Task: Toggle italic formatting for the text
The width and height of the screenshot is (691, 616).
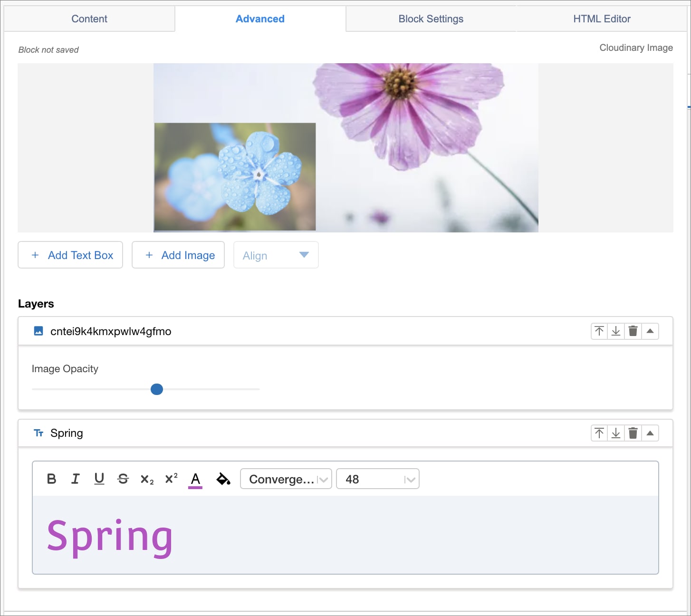Action: tap(75, 479)
